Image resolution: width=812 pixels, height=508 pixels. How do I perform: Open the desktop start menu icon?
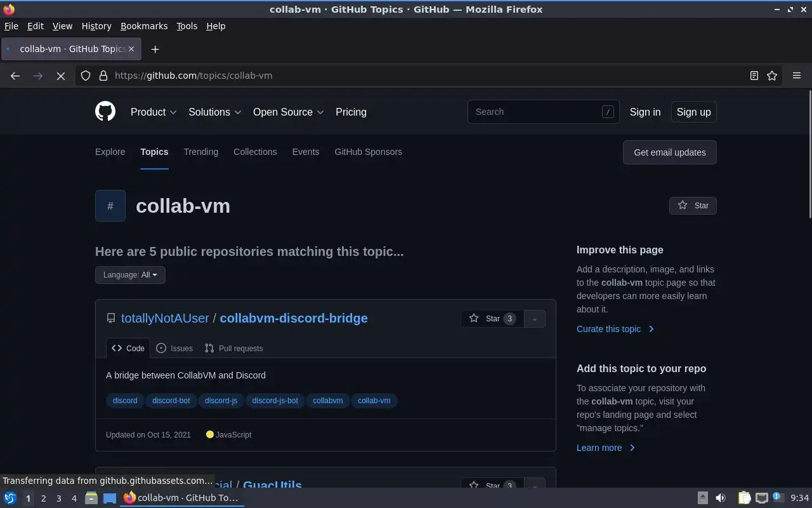click(x=10, y=498)
